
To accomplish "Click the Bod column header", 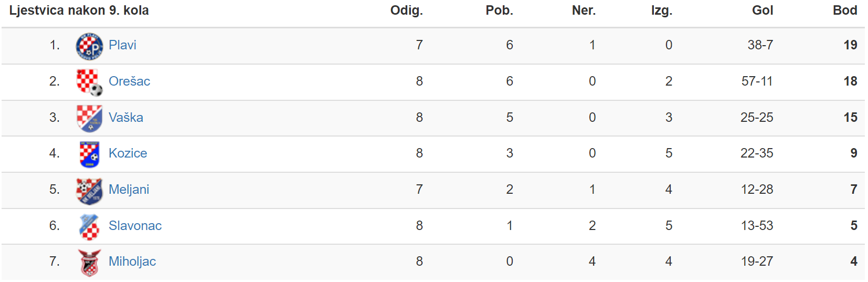I will (845, 11).
